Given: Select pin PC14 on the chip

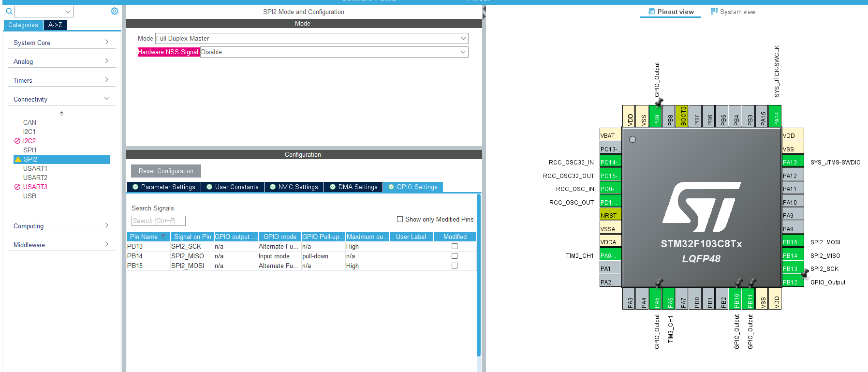Looking at the screenshot, I should [611, 162].
